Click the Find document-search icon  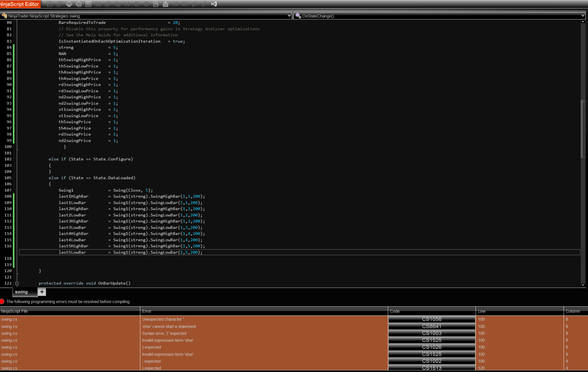tap(156, 4)
